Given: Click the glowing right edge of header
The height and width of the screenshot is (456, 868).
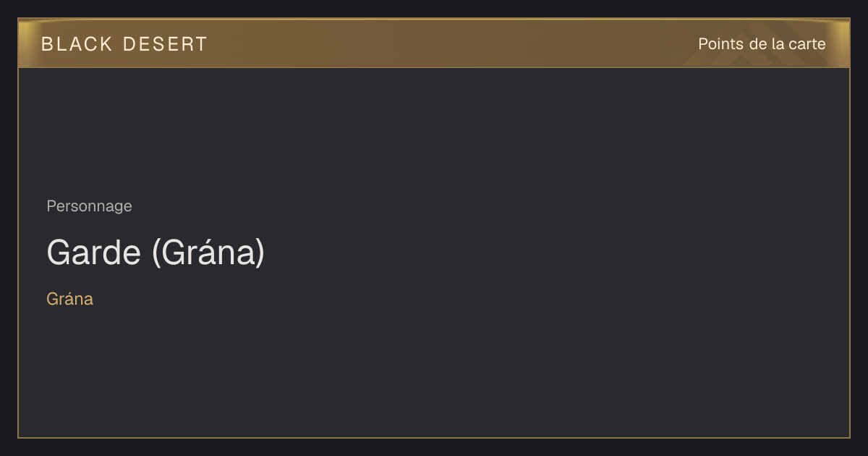Looking at the screenshot, I should click(843, 43).
